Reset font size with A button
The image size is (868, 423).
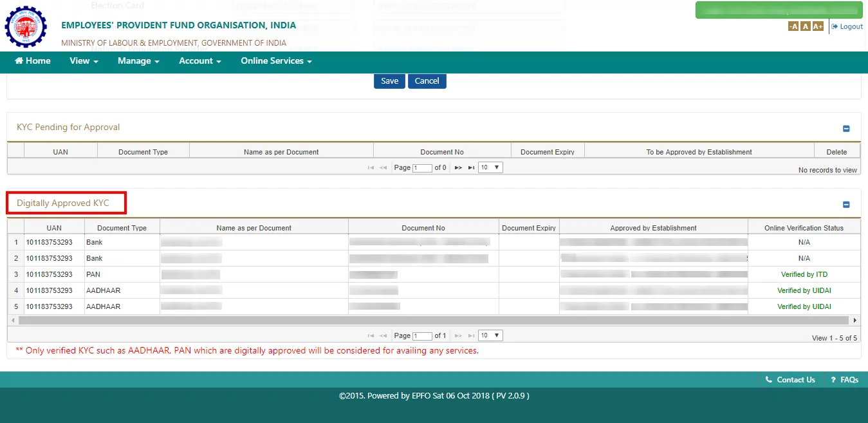[x=806, y=26]
